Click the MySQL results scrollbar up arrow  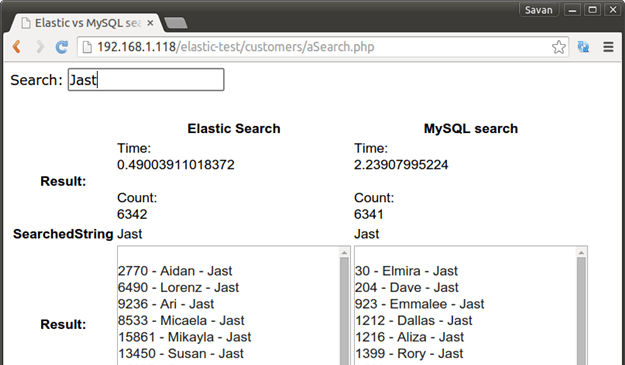click(581, 252)
